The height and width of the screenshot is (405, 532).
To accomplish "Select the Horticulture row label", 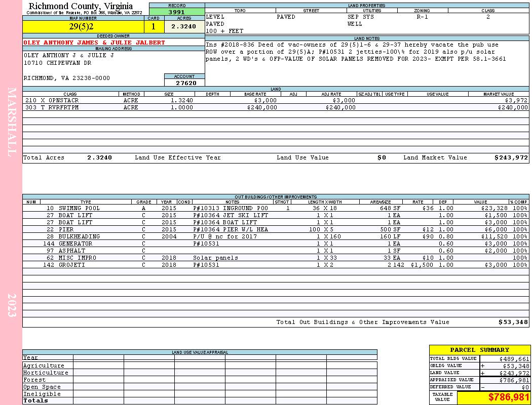I will pos(46,373).
